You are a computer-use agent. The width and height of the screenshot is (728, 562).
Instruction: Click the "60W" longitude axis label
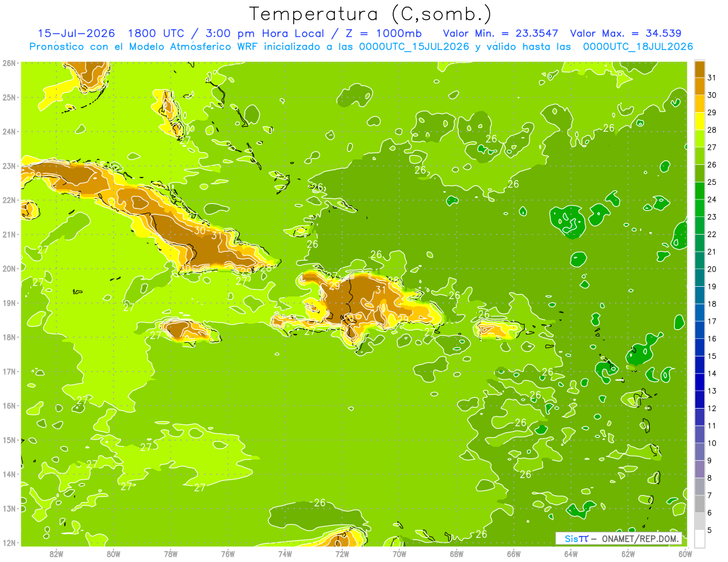pyautogui.click(x=685, y=554)
